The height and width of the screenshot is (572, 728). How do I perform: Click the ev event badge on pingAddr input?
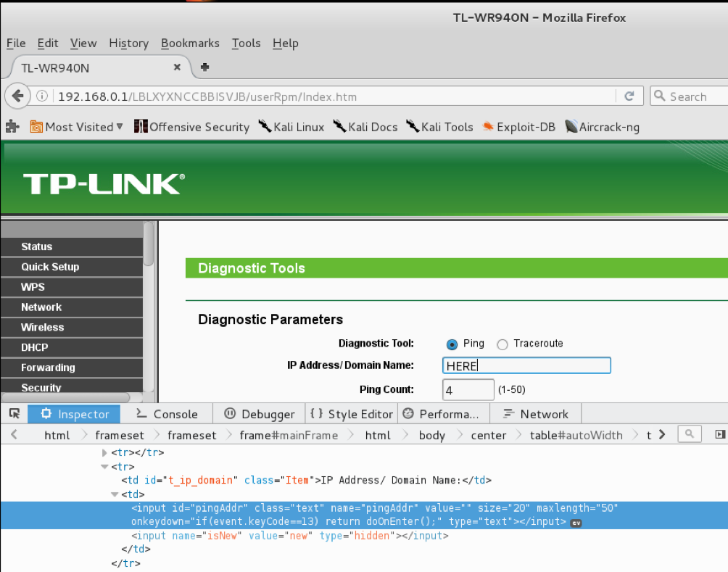point(576,523)
